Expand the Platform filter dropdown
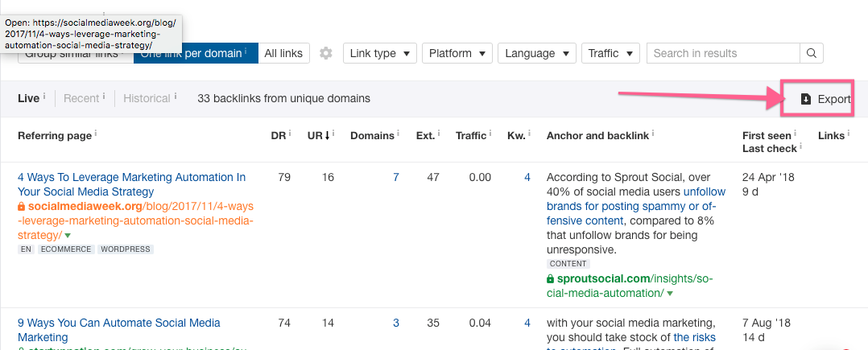The image size is (868, 350). click(x=457, y=53)
